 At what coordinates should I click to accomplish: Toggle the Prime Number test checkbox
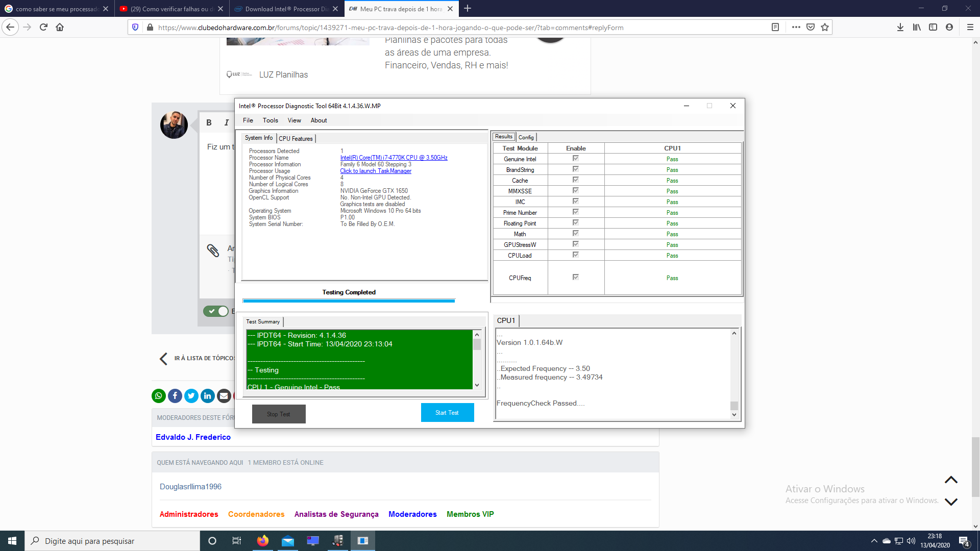coord(576,212)
